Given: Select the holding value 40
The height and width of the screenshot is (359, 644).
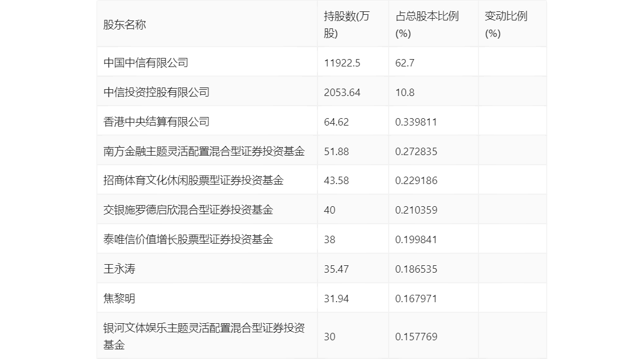Looking at the screenshot, I should coord(329,210).
